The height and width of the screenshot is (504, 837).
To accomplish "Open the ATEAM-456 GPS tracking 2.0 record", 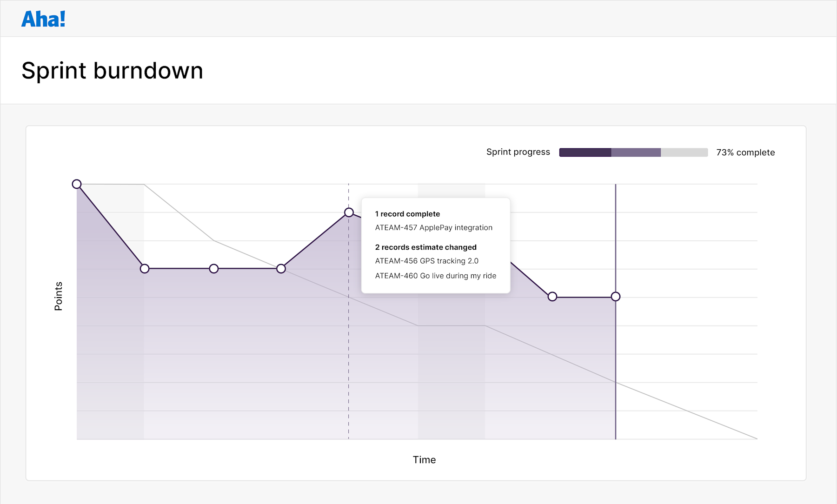I will click(x=426, y=261).
